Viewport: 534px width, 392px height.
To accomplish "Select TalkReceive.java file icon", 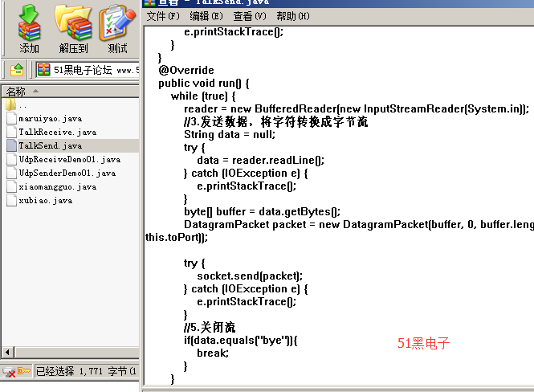I will click(11, 132).
